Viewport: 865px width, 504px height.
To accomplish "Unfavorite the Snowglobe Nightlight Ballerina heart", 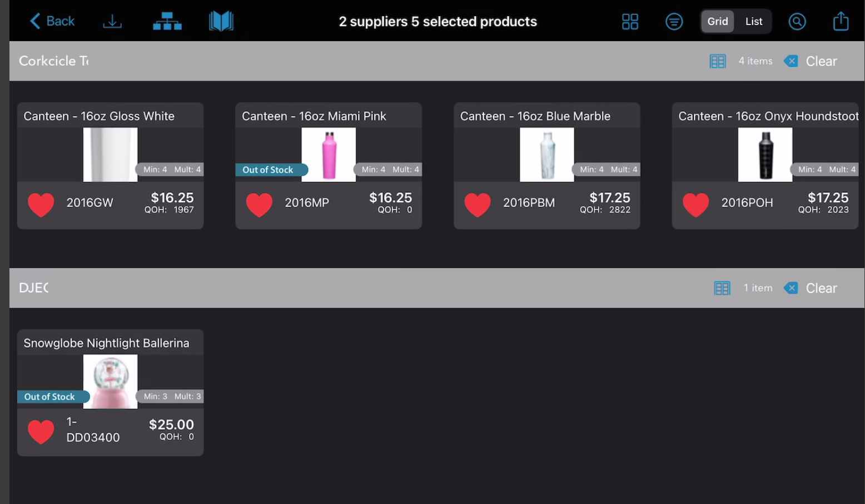I will click(x=41, y=432).
